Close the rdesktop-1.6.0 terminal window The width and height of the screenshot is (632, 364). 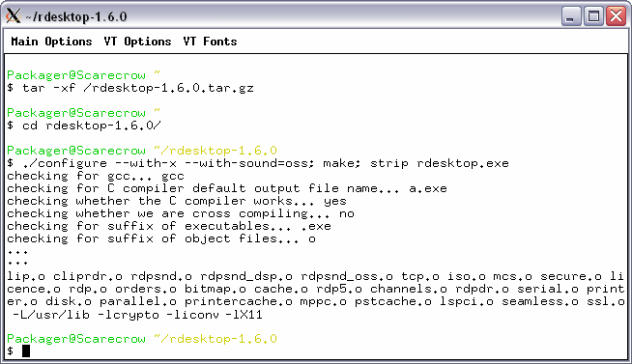616,16
